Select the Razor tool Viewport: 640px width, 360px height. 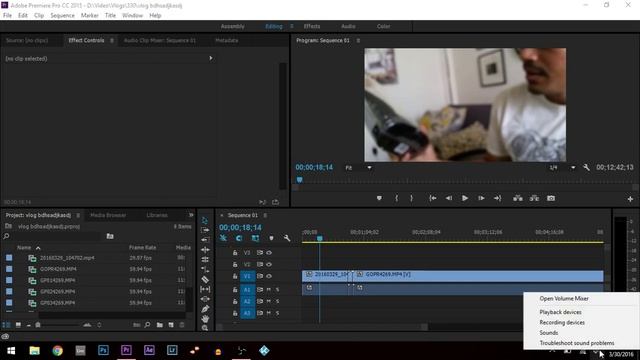coord(205,280)
